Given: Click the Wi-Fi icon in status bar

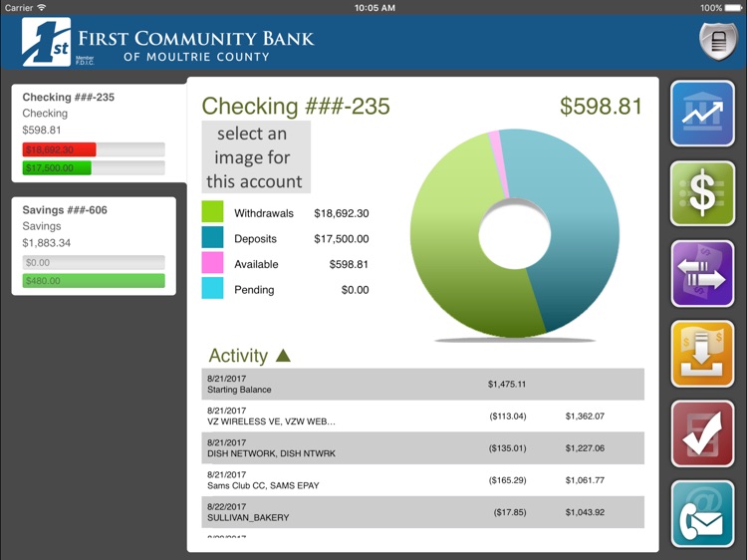Looking at the screenshot, I should click(42, 8).
